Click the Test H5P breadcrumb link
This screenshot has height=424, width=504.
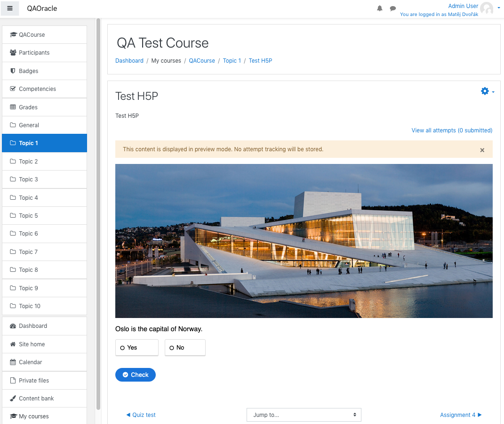click(260, 60)
